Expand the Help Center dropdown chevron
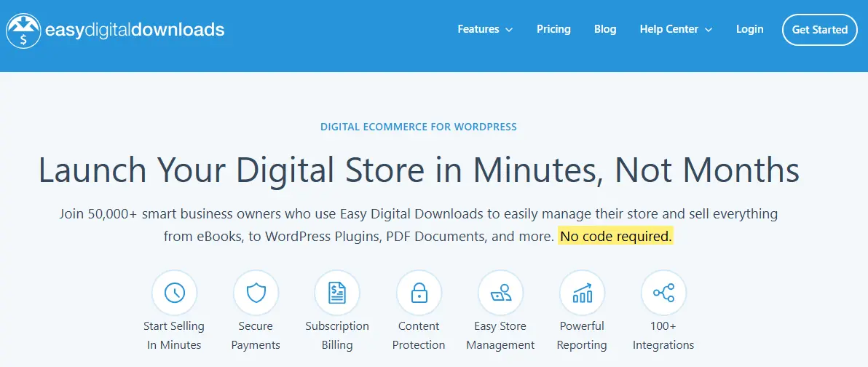This screenshot has height=367, width=868. click(708, 30)
